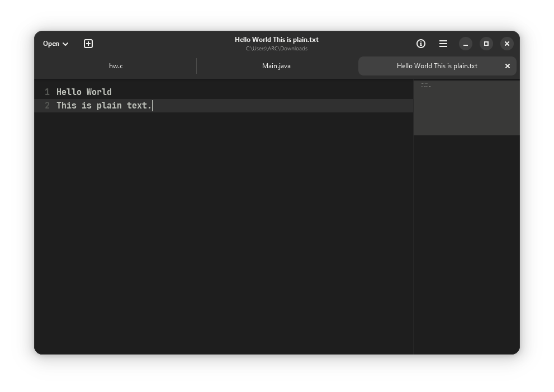Close the Hello World This is plain.txt tab
Image resolution: width=554 pixels, height=392 pixels.
click(508, 66)
